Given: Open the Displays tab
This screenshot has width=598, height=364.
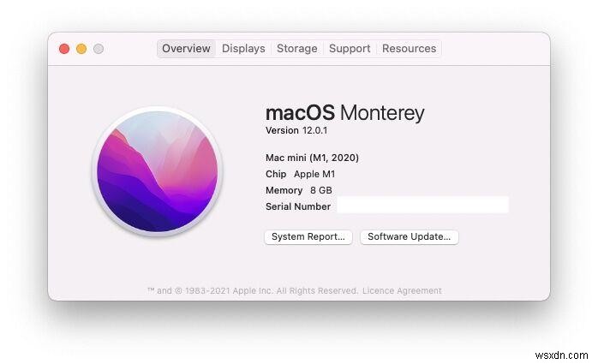Looking at the screenshot, I should 243,49.
